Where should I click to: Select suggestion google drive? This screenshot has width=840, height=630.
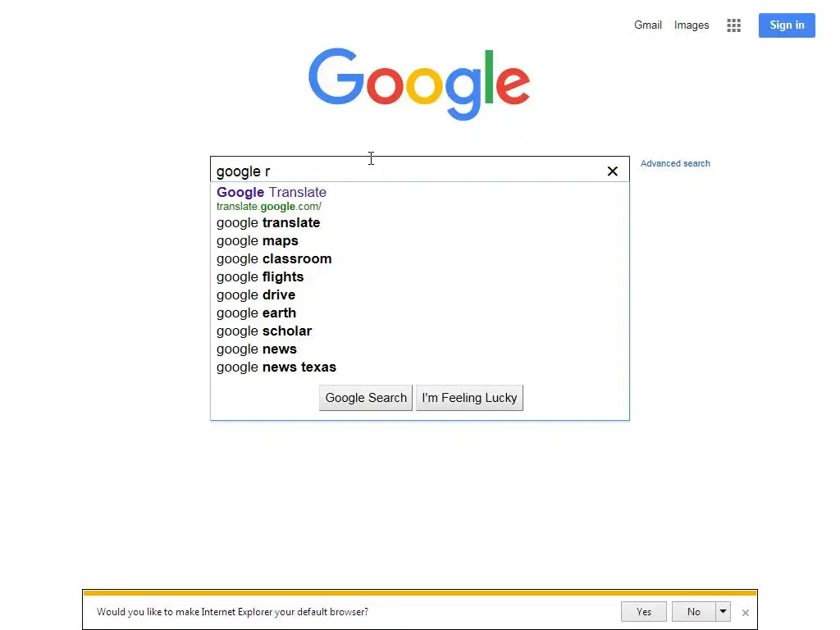click(x=419, y=295)
